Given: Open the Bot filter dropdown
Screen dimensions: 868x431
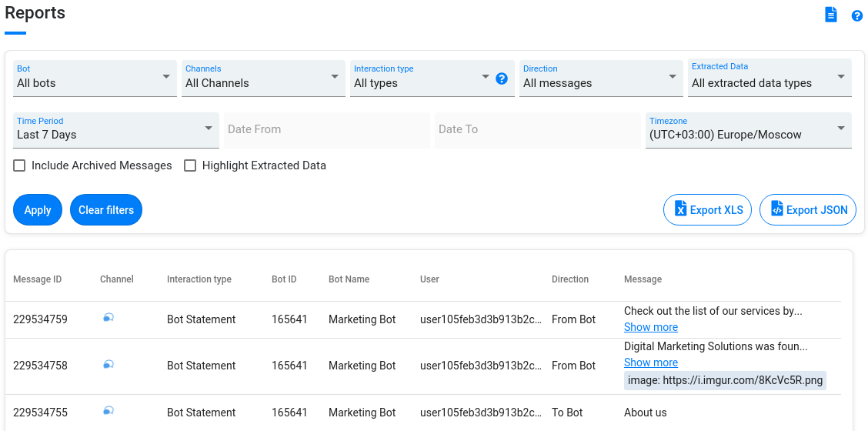Looking at the screenshot, I should click(94, 79).
